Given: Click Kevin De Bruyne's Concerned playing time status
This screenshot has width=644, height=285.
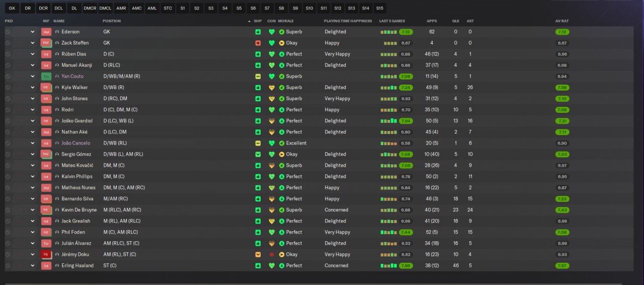Looking at the screenshot, I should point(336,210).
